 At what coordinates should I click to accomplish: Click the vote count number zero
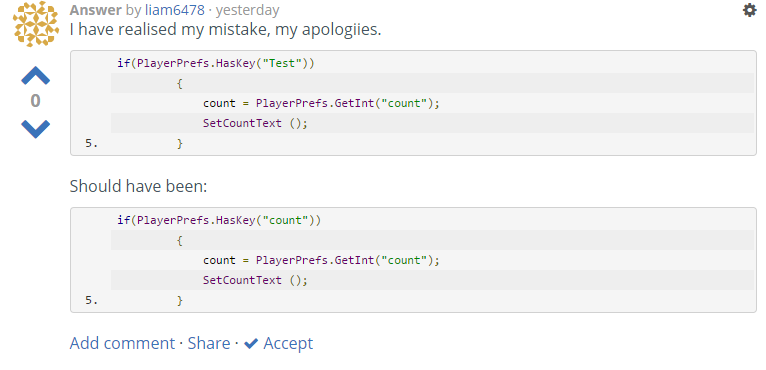tap(35, 101)
